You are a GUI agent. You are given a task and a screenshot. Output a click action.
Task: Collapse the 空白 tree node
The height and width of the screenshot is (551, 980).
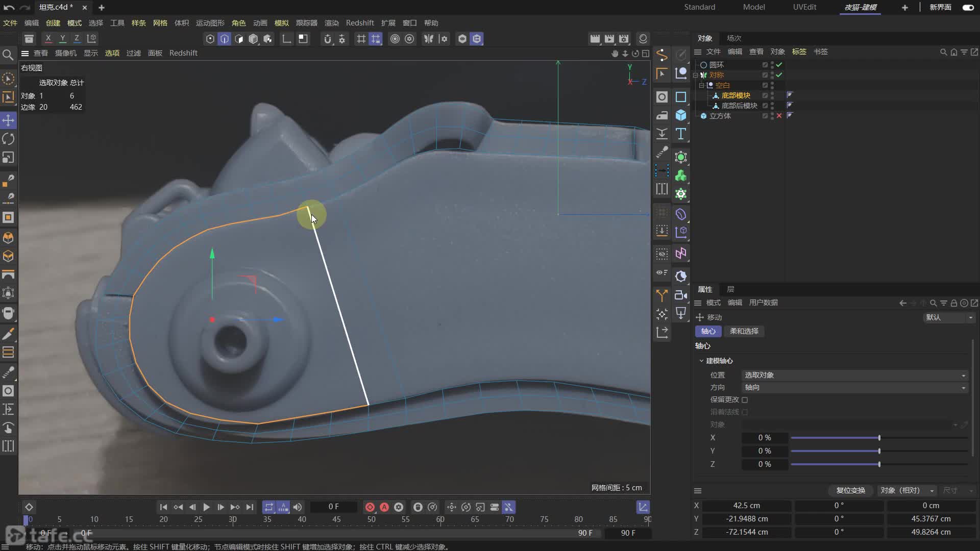(701, 85)
